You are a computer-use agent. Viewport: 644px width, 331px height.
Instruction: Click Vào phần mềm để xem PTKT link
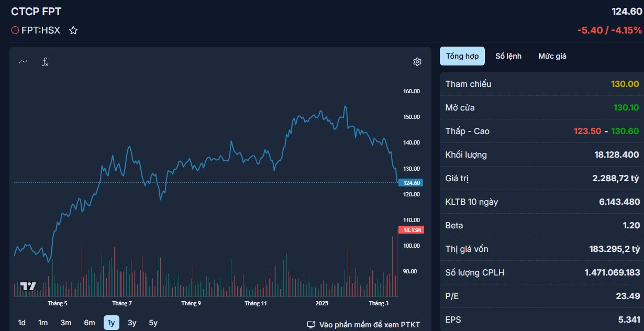(x=369, y=325)
